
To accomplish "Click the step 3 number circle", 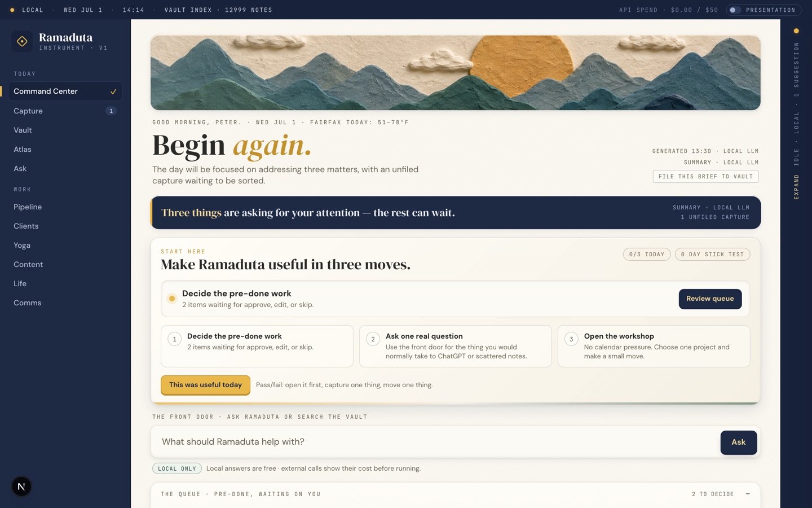I will pyautogui.click(x=571, y=339).
